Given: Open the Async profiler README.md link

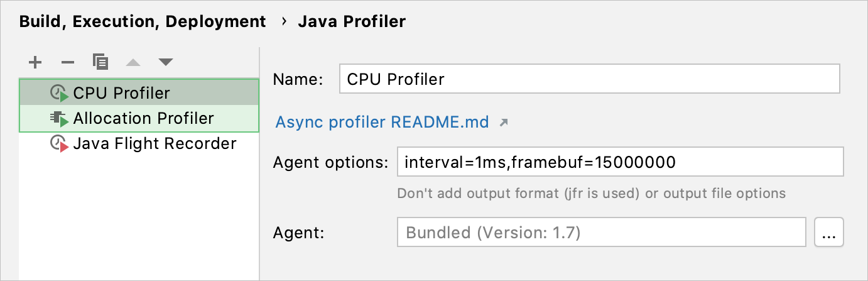Looking at the screenshot, I should click(x=382, y=122).
